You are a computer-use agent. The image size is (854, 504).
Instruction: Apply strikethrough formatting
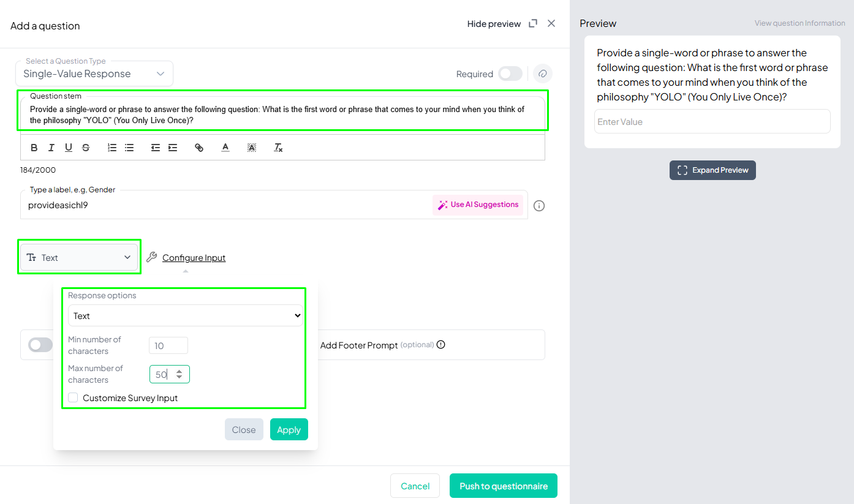point(86,148)
